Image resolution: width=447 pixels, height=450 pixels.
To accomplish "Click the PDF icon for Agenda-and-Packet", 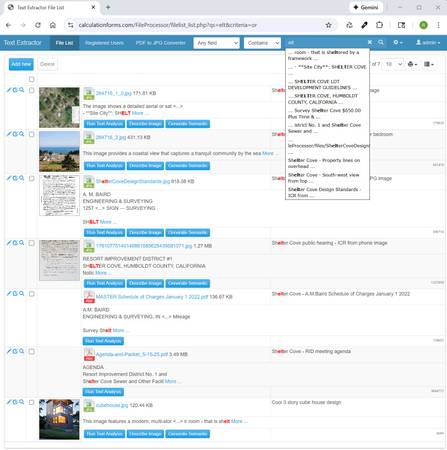I will coord(89,354).
